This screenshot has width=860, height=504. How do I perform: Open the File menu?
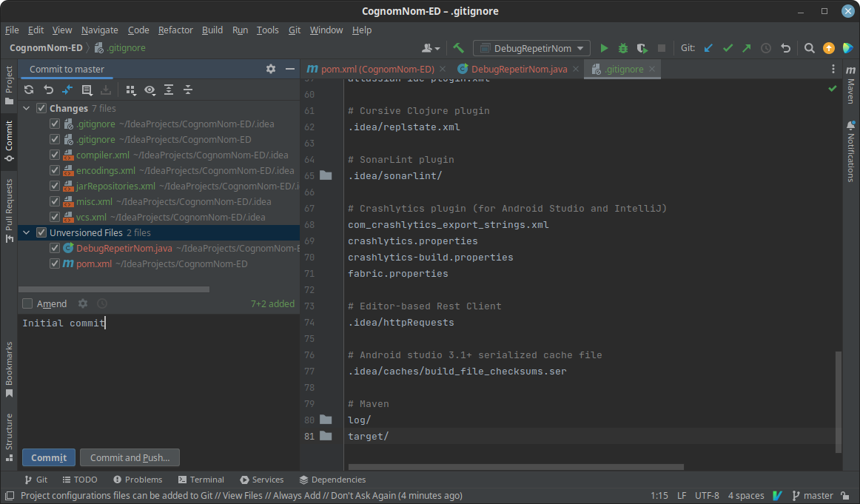pyautogui.click(x=12, y=30)
